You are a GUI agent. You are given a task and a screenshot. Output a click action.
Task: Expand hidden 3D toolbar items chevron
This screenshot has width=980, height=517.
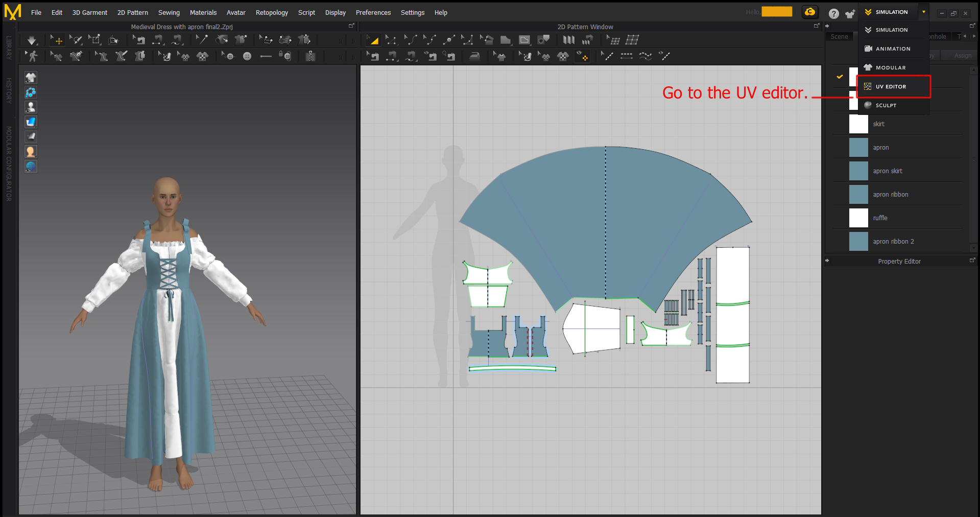[x=340, y=40]
